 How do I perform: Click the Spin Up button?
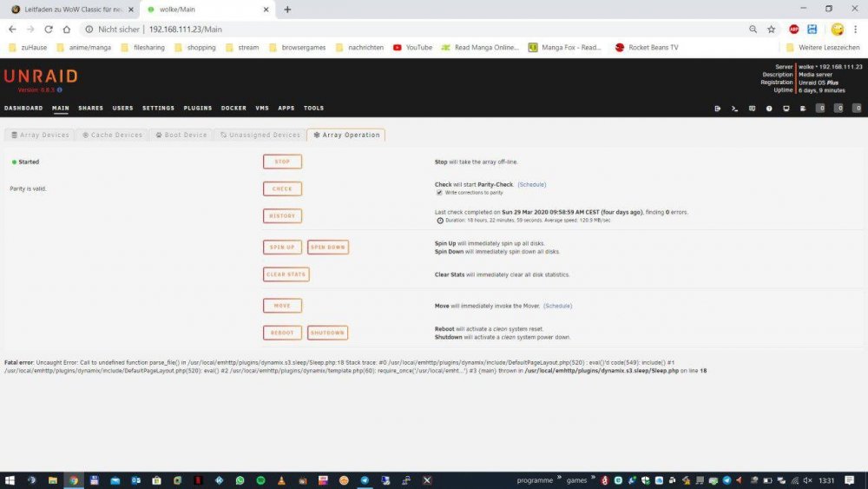click(x=282, y=247)
